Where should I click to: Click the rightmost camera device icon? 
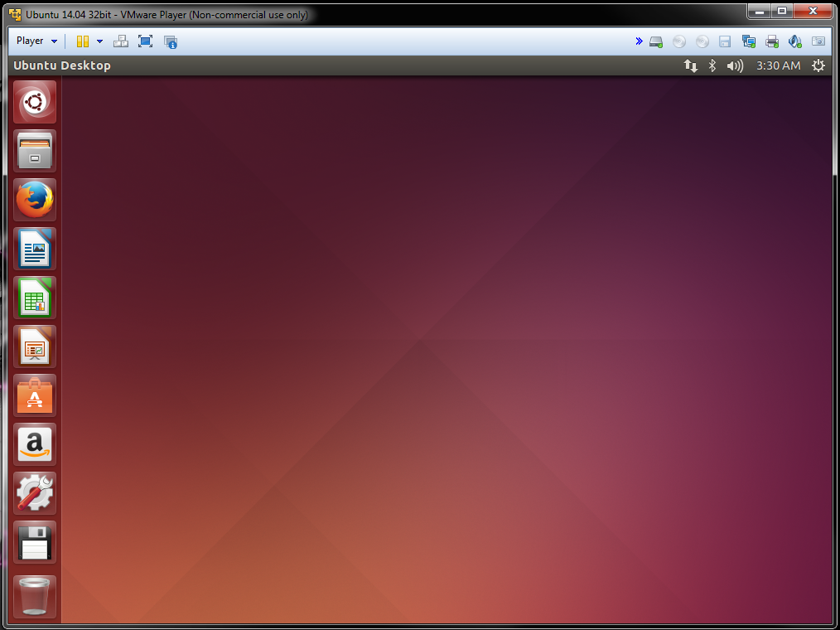tap(818, 41)
